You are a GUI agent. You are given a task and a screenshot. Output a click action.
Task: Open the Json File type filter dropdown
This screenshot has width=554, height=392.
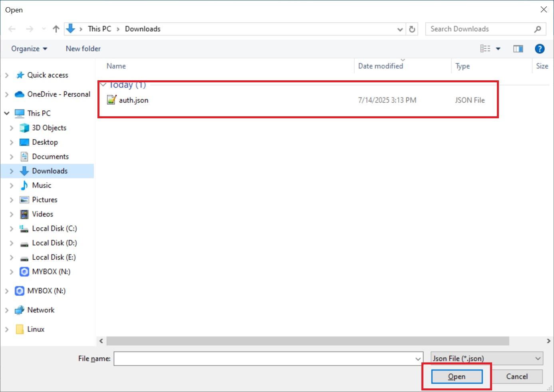[x=486, y=358]
